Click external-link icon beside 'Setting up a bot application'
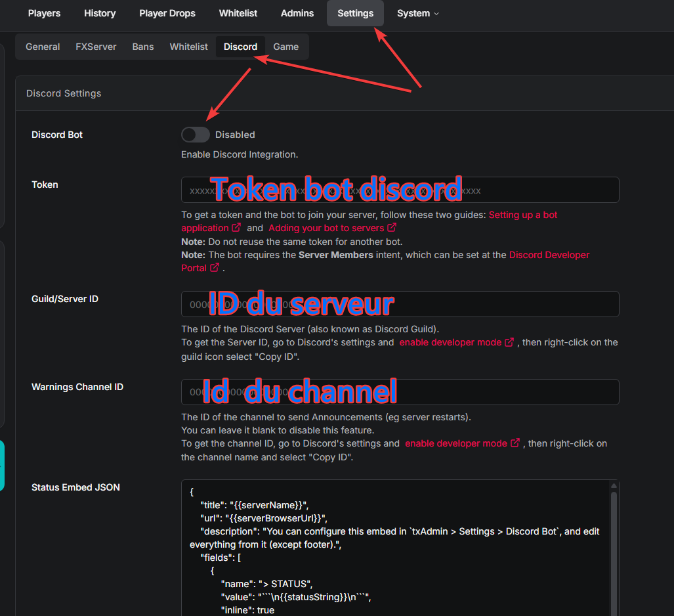This screenshot has height=616, width=674. [x=236, y=228]
